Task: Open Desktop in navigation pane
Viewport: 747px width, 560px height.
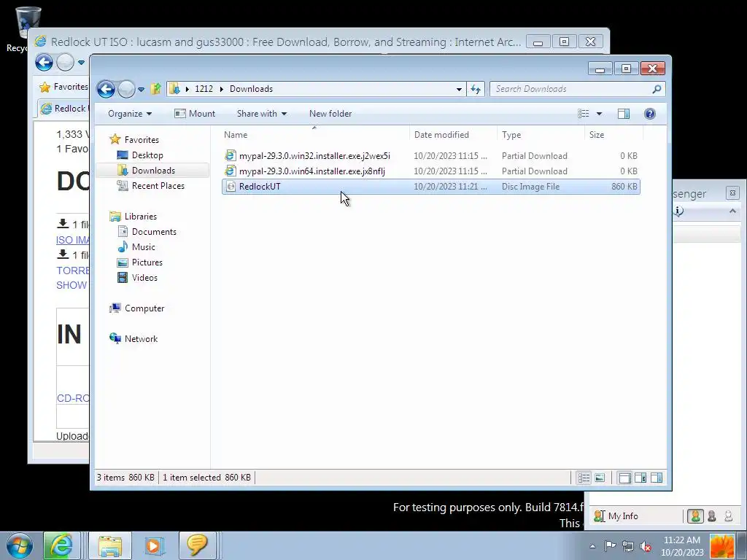Action: tap(147, 155)
